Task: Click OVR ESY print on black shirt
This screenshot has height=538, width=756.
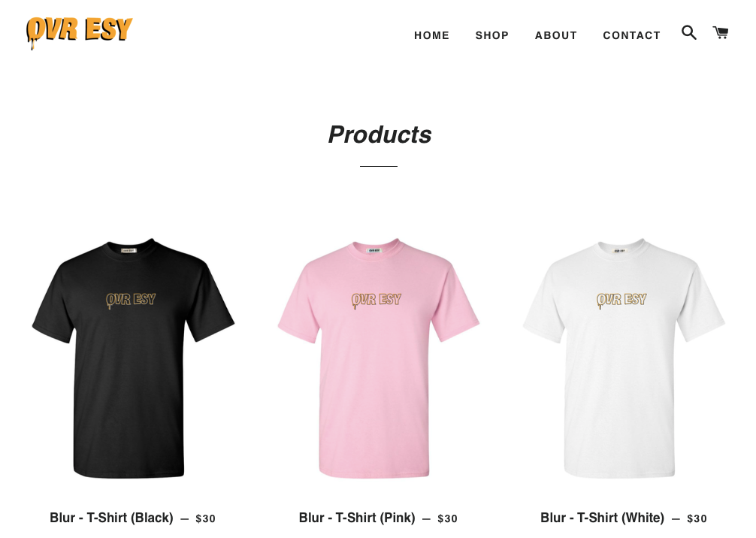Action: (x=131, y=300)
